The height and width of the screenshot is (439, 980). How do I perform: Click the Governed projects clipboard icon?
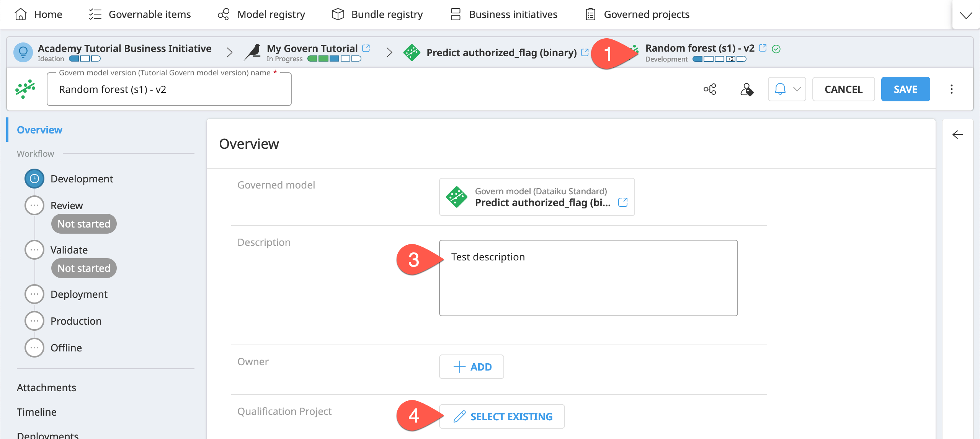click(591, 15)
